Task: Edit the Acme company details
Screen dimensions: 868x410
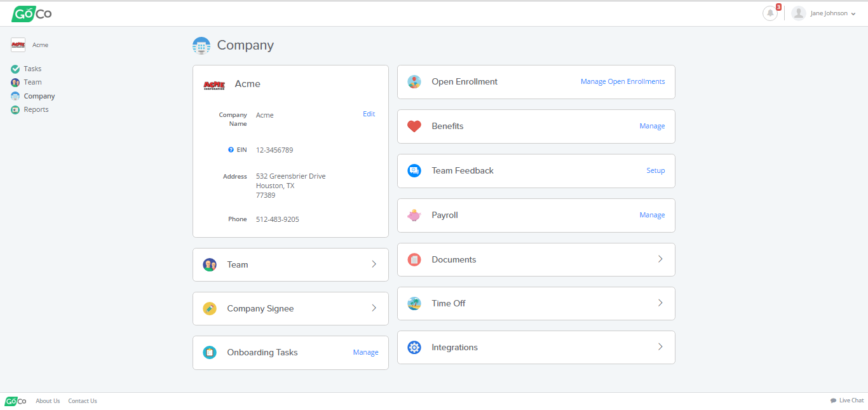Action: [369, 114]
